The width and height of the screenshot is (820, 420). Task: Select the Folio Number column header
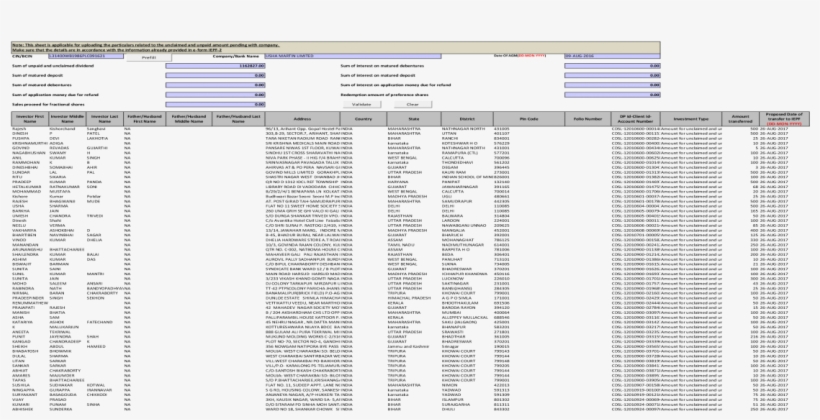click(588, 119)
